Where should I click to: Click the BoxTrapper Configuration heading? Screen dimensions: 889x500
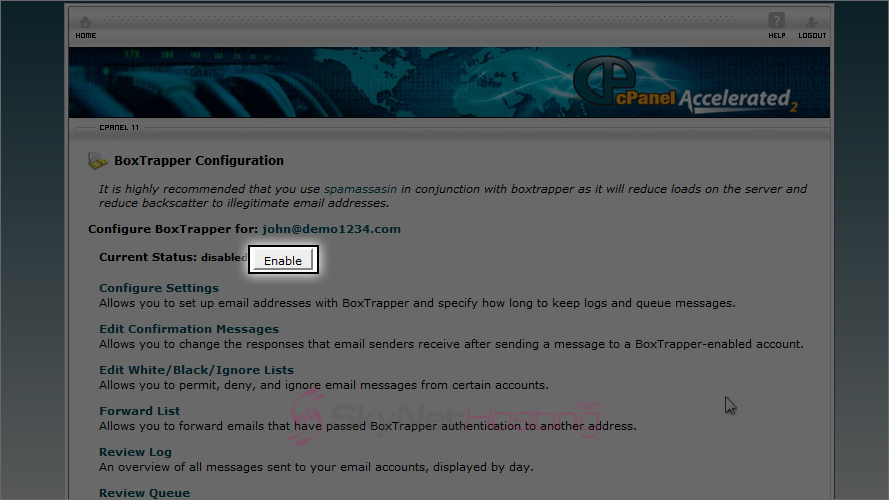pos(199,160)
